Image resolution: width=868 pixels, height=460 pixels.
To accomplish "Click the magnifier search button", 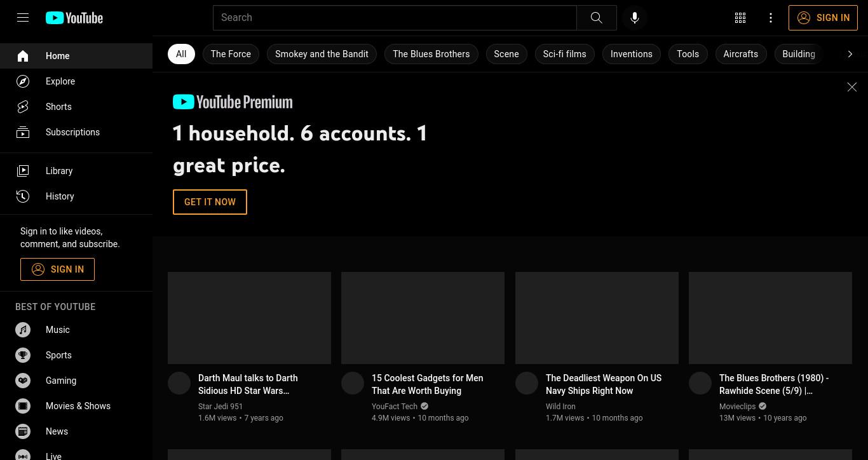I will (x=597, y=18).
